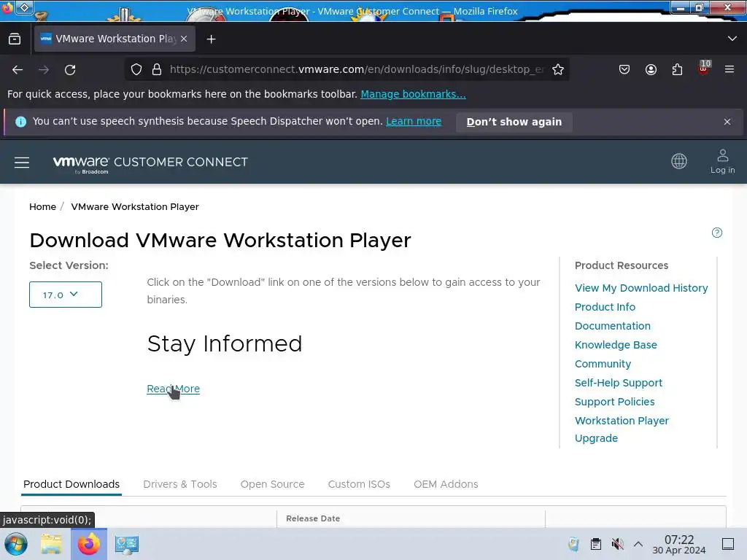Click the forward navigation arrow
This screenshot has width=747, height=560.
pyautogui.click(x=44, y=70)
